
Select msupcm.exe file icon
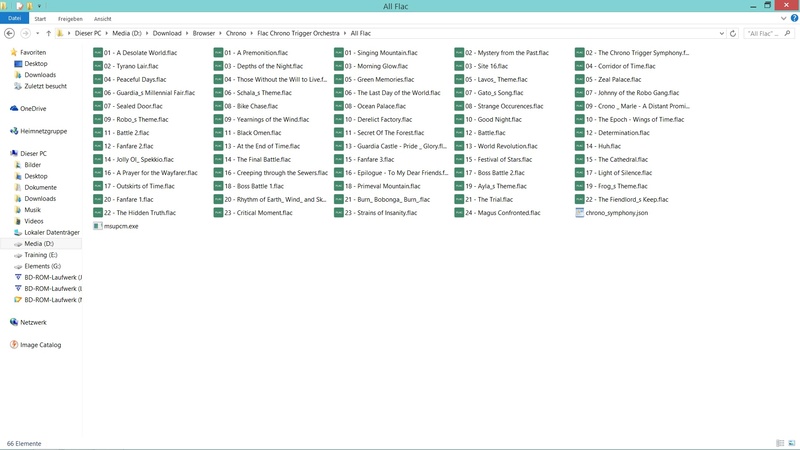(x=98, y=226)
